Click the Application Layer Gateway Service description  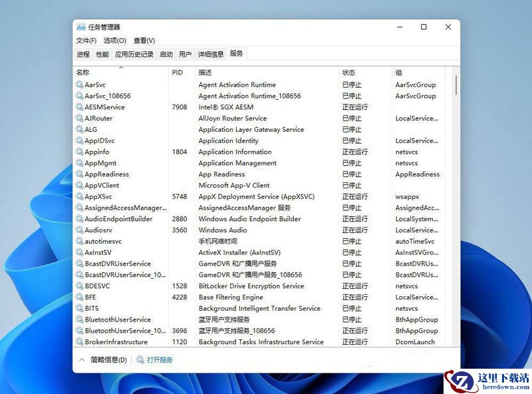[x=251, y=129]
